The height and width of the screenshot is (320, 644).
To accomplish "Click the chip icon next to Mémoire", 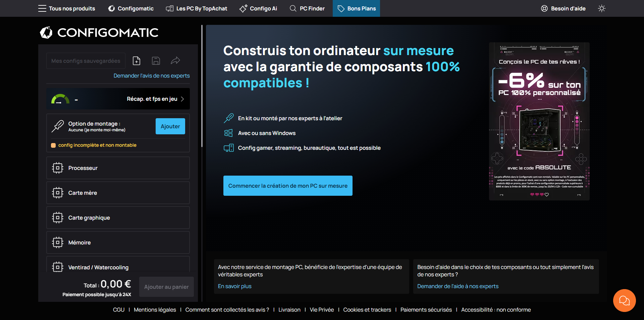I will (x=58, y=242).
